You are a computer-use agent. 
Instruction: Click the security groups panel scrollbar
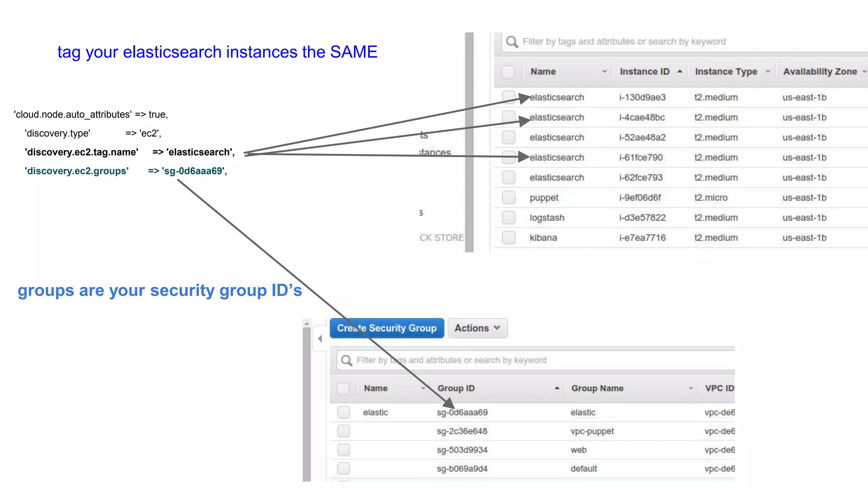pos(307,404)
